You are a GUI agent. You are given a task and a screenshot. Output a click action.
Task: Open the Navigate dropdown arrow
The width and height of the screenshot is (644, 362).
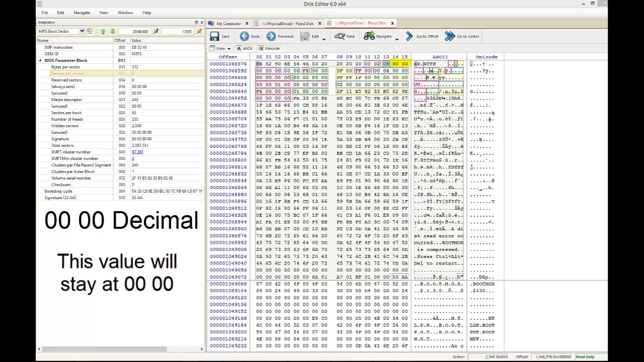(x=397, y=39)
